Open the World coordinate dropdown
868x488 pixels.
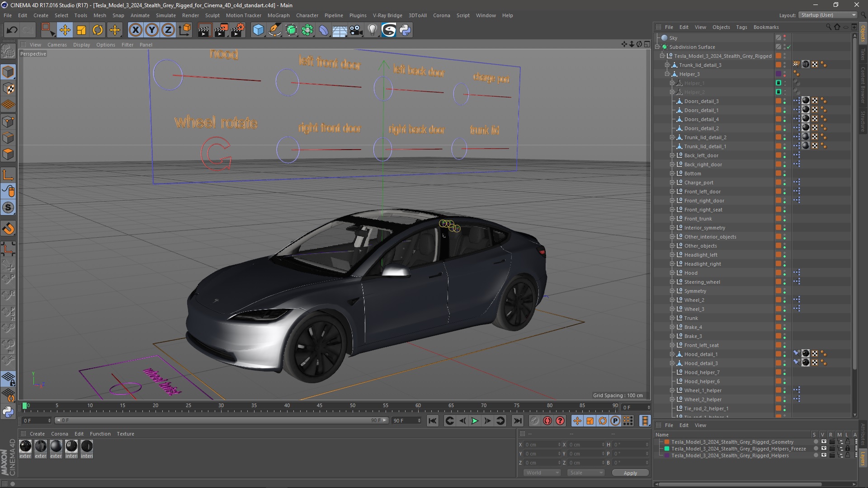[542, 473]
